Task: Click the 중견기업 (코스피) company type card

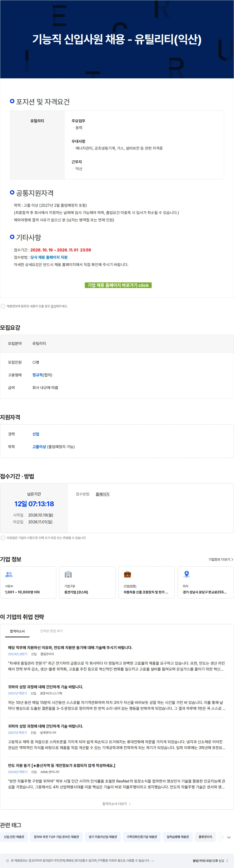Action: click(x=87, y=582)
